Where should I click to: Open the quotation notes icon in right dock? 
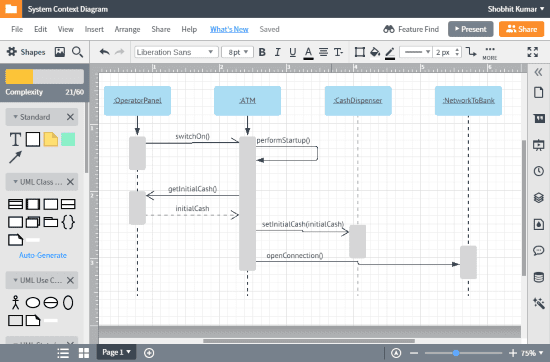[x=539, y=119]
